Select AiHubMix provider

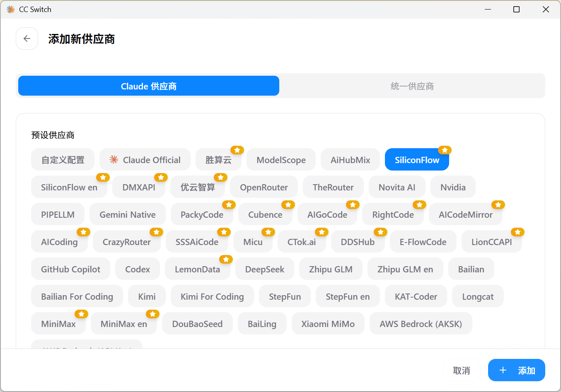350,159
